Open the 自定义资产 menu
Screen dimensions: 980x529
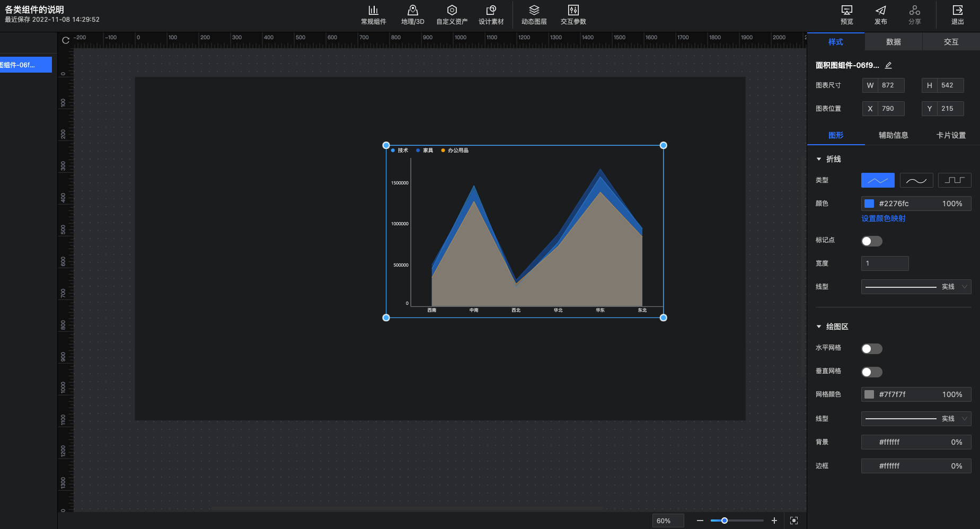(x=452, y=15)
